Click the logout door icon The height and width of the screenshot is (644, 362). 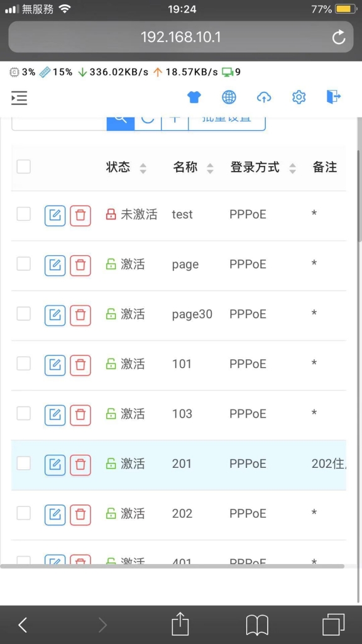pyautogui.click(x=333, y=97)
